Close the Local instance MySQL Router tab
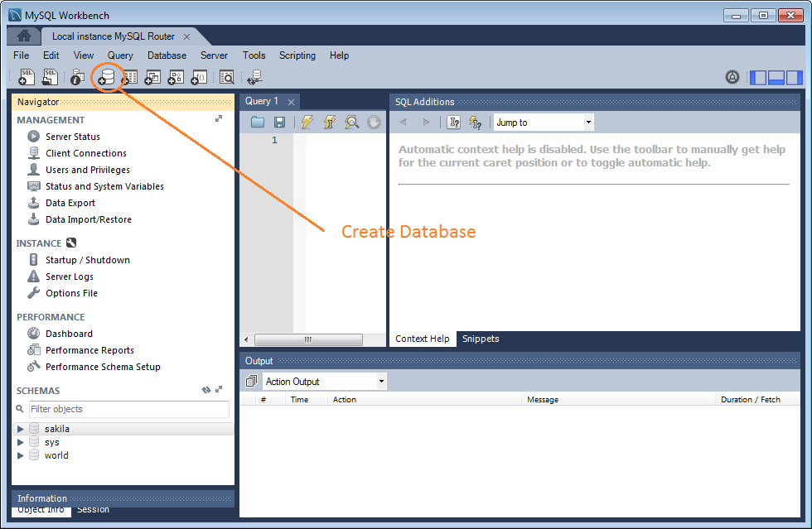The height and width of the screenshot is (529, 812). pos(187,36)
